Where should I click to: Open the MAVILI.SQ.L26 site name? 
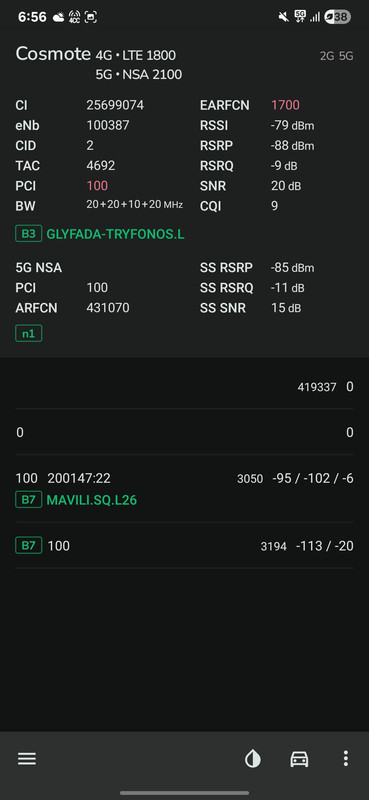click(91, 500)
